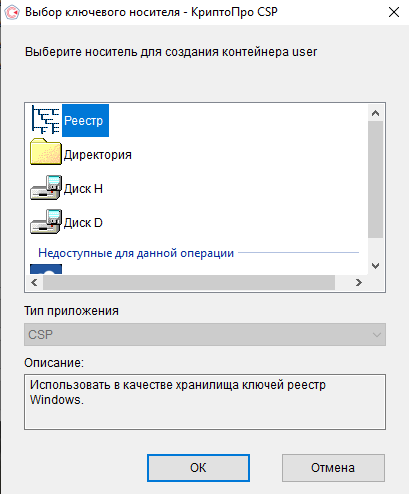Choose the Диск D drive icon
This screenshot has width=409, height=494.
pyautogui.click(x=46, y=222)
